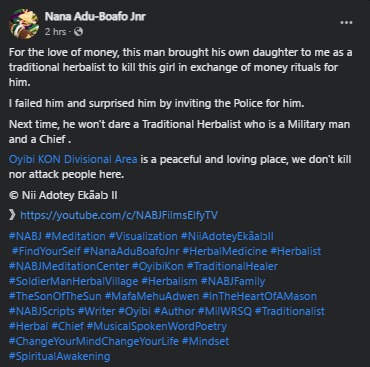Screen dimensions: 370x367
Task: Click the public audience globe icon
Action: [x=78, y=32]
